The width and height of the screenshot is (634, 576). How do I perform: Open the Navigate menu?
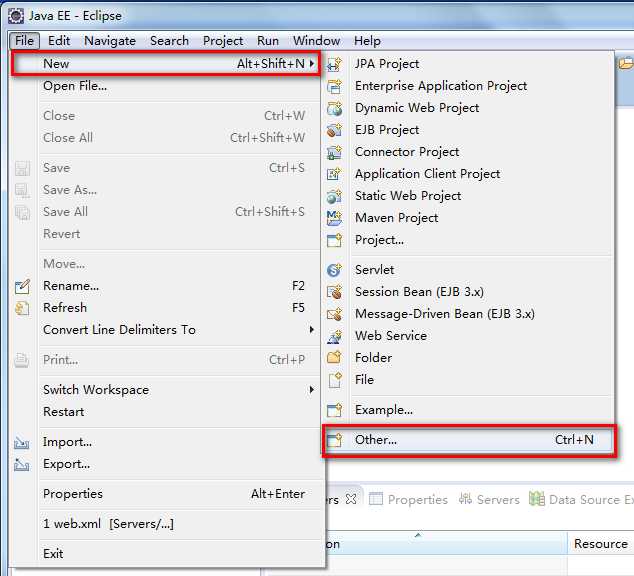tap(110, 41)
